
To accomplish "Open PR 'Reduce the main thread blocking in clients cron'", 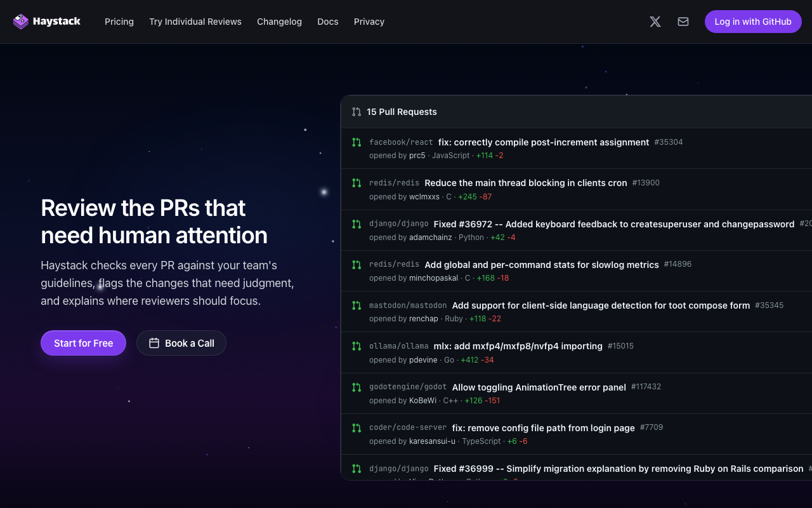I will click(x=526, y=183).
